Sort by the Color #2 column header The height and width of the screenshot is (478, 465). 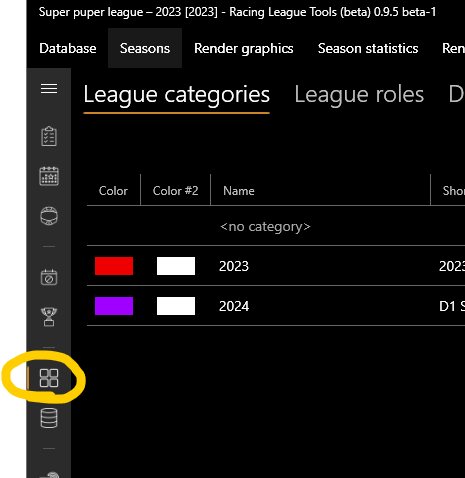[x=176, y=191]
